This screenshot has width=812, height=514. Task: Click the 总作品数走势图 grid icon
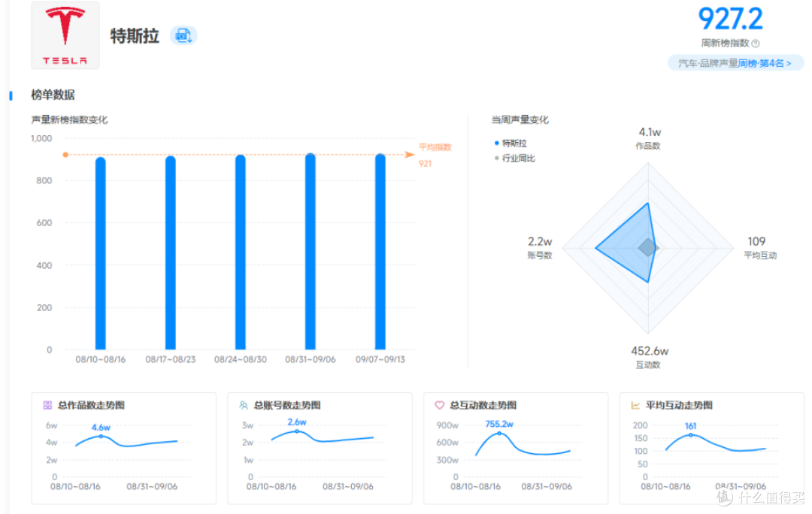[47, 405]
